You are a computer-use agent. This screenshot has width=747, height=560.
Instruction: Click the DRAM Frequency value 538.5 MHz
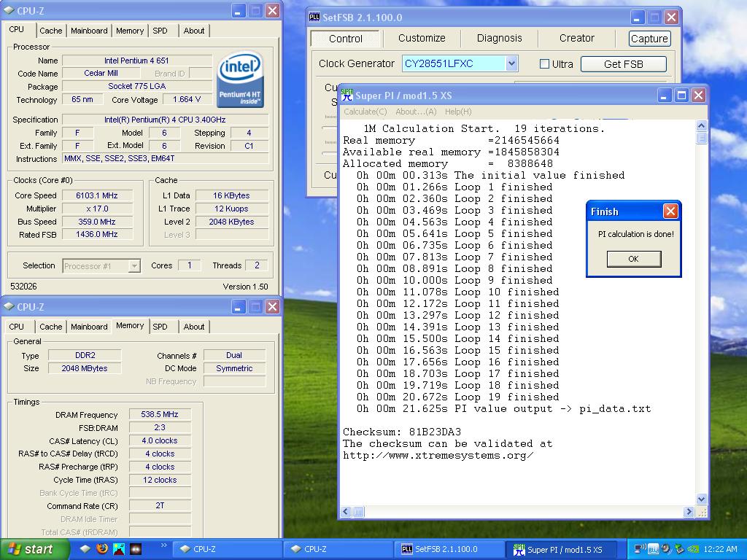pyautogui.click(x=160, y=414)
